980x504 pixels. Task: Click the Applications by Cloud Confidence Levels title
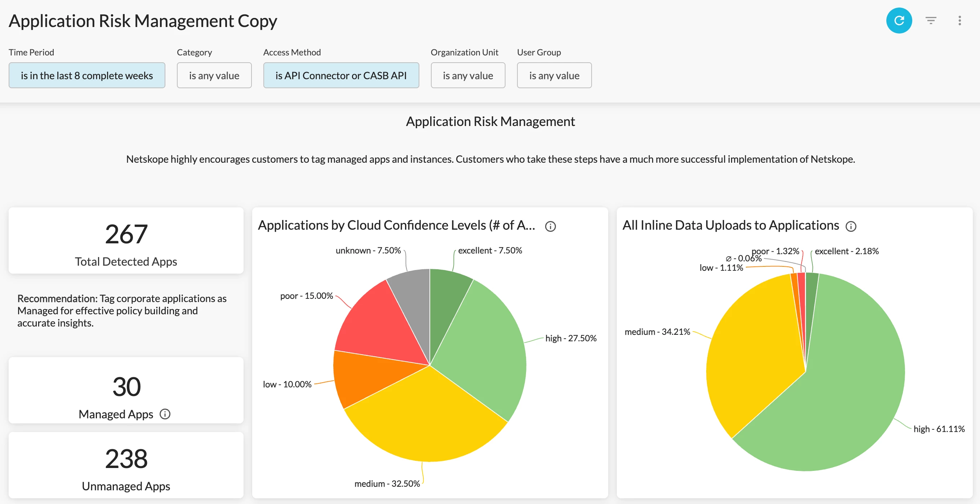396,225
